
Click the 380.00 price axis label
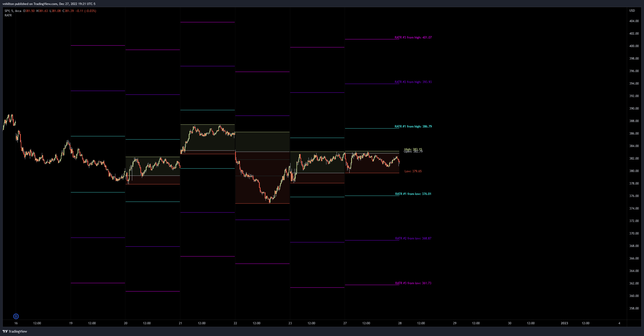[x=634, y=171]
